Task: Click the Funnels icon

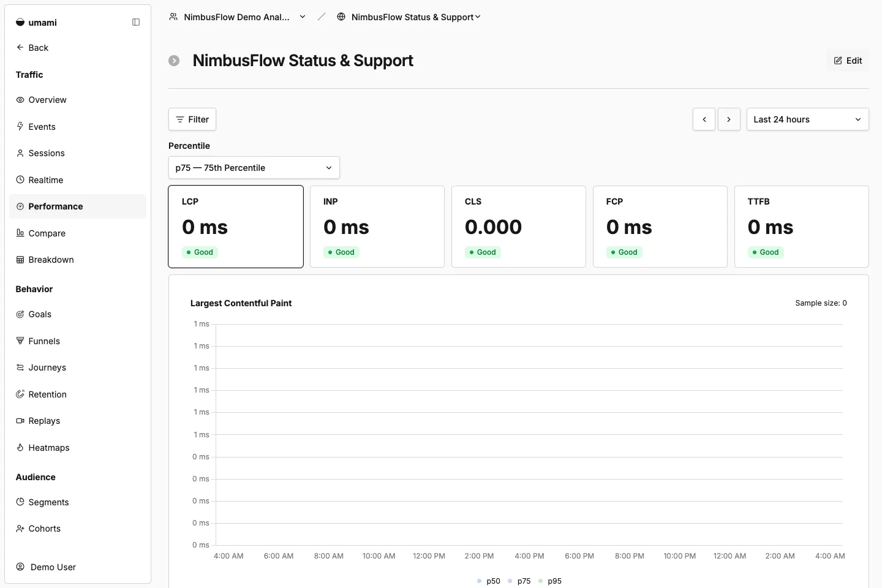Action: [20, 341]
